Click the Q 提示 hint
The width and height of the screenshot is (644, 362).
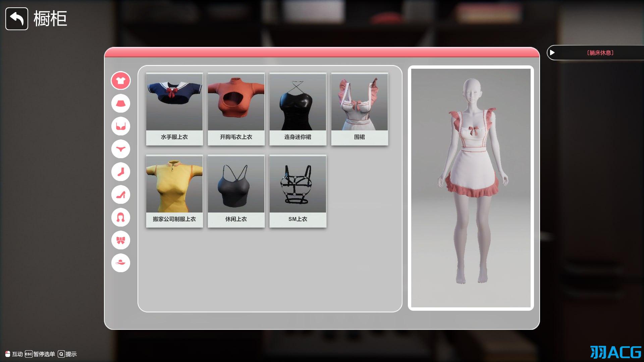coord(67,354)
